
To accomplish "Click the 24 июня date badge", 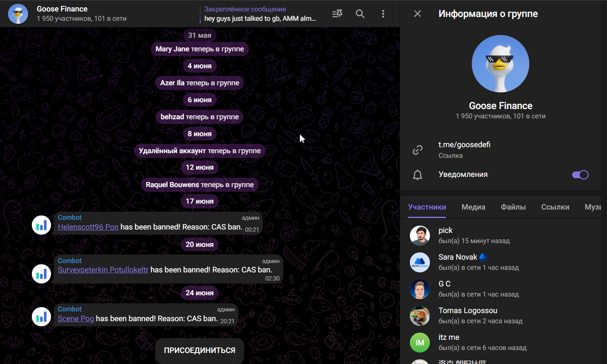I will [200, 293].
